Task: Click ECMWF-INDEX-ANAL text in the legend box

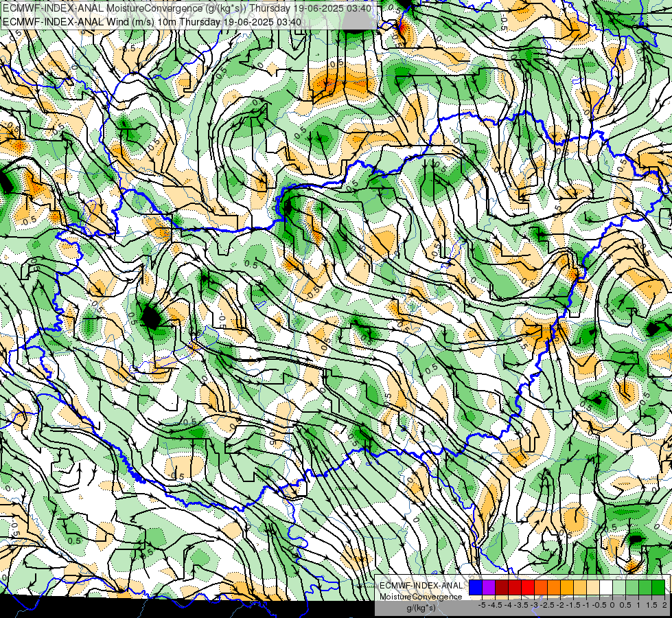Action: click(x=421, y=586)
